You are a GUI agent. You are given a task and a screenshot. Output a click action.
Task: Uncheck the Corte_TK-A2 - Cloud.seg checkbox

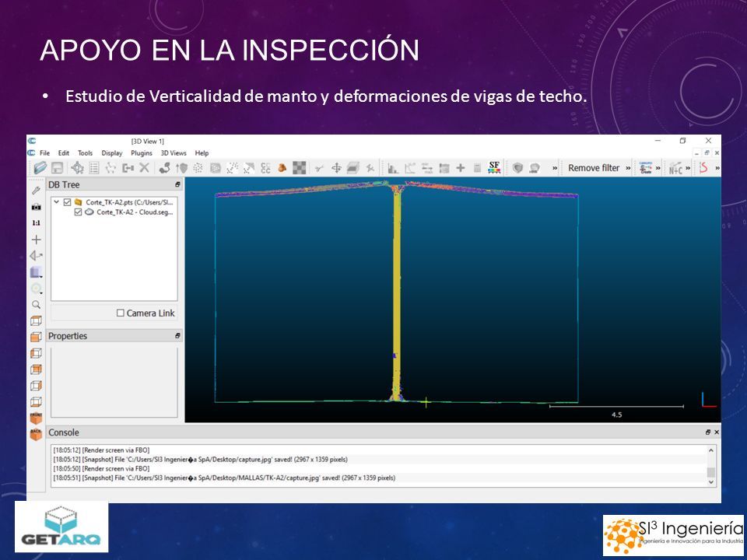click(78, 212)
